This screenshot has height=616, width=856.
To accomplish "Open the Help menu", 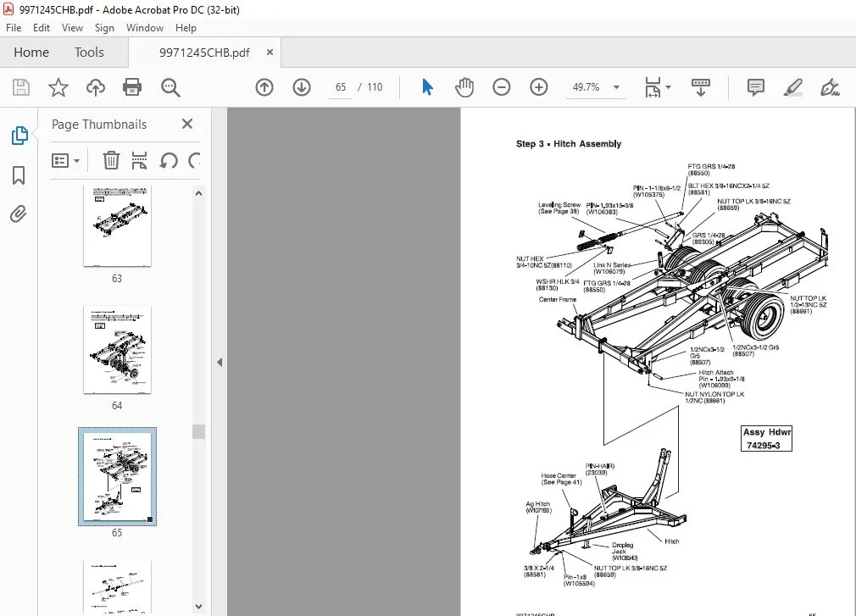I will [186, 28].
